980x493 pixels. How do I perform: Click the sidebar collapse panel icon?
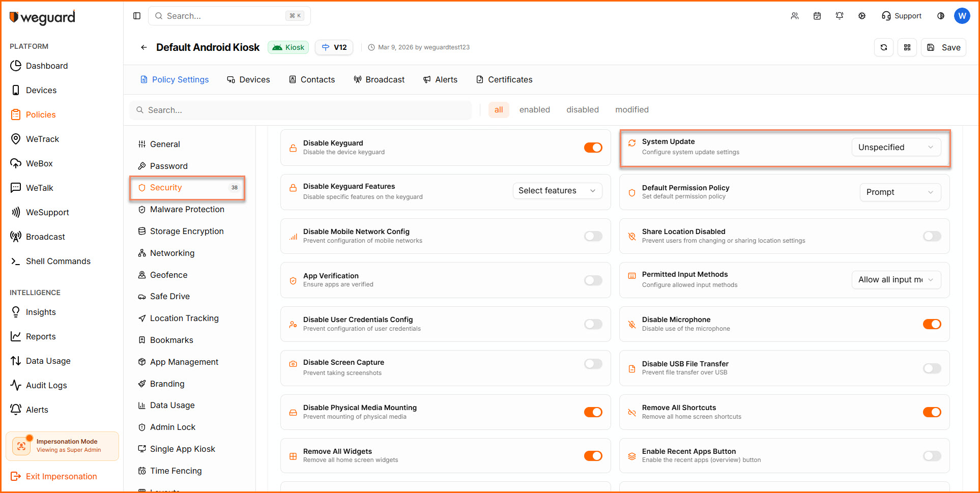click(137, 16)
